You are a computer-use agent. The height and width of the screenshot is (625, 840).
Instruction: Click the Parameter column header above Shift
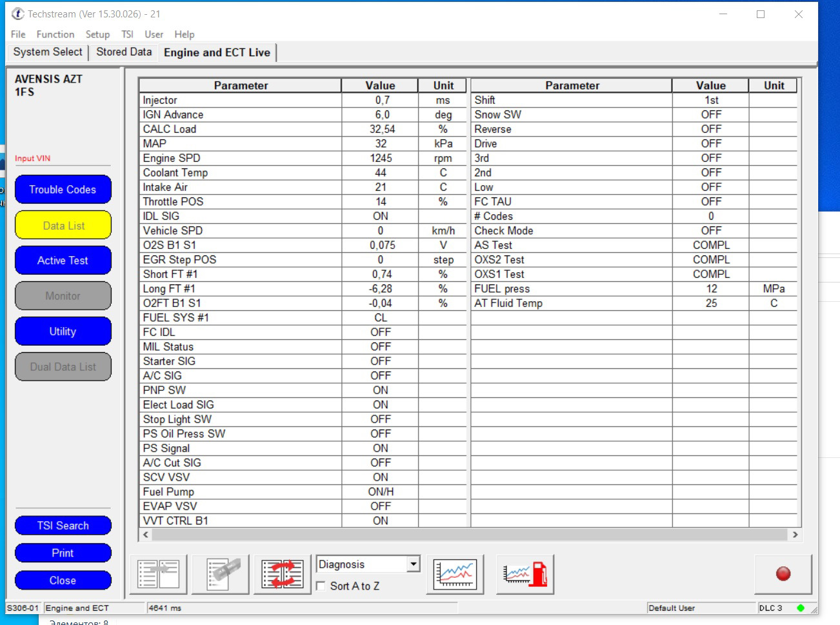tap(572, 86)
